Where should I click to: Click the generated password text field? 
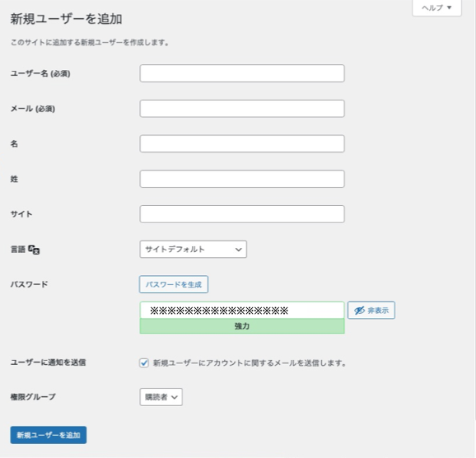[x=242, y=310]
